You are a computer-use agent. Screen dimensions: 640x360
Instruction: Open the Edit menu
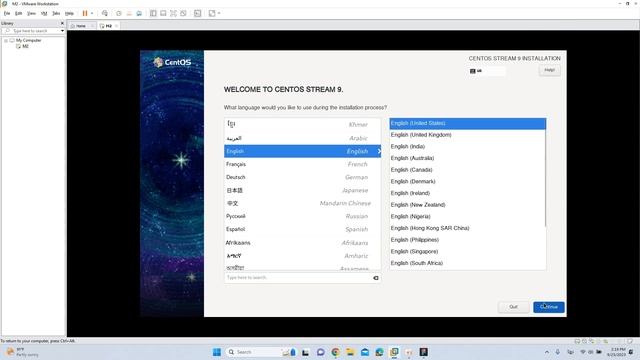(18, 13)
